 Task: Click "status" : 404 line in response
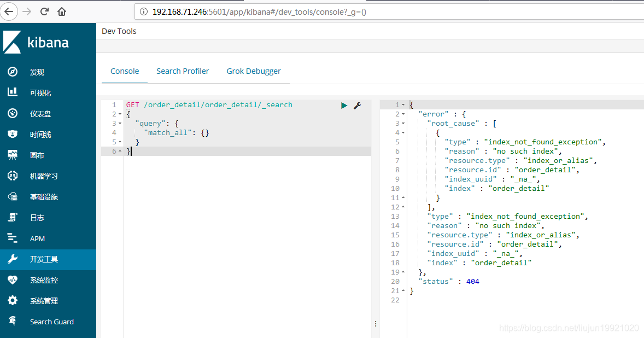(x=448, y=281)
